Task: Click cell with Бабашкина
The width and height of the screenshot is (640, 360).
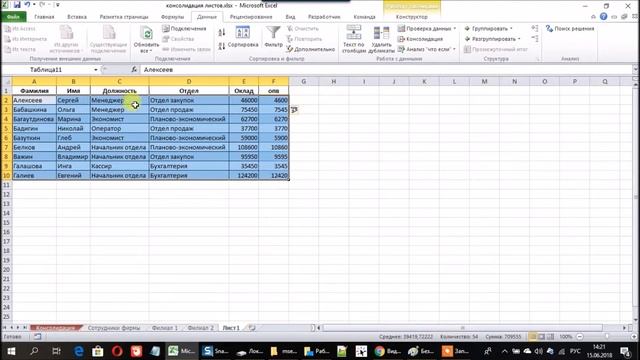Action: pos(34,109)
